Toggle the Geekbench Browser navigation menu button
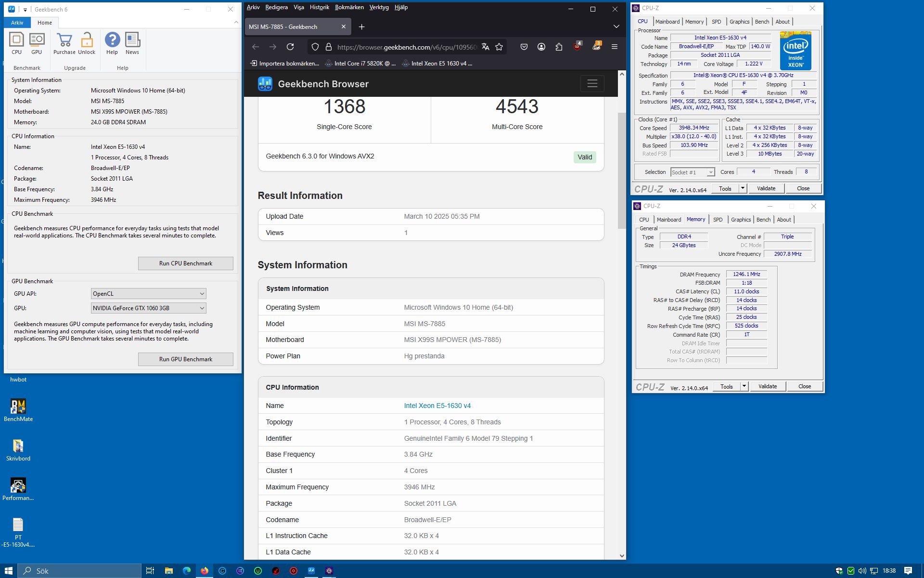Viewport: 924px width, 578px height. coord(592,83)
